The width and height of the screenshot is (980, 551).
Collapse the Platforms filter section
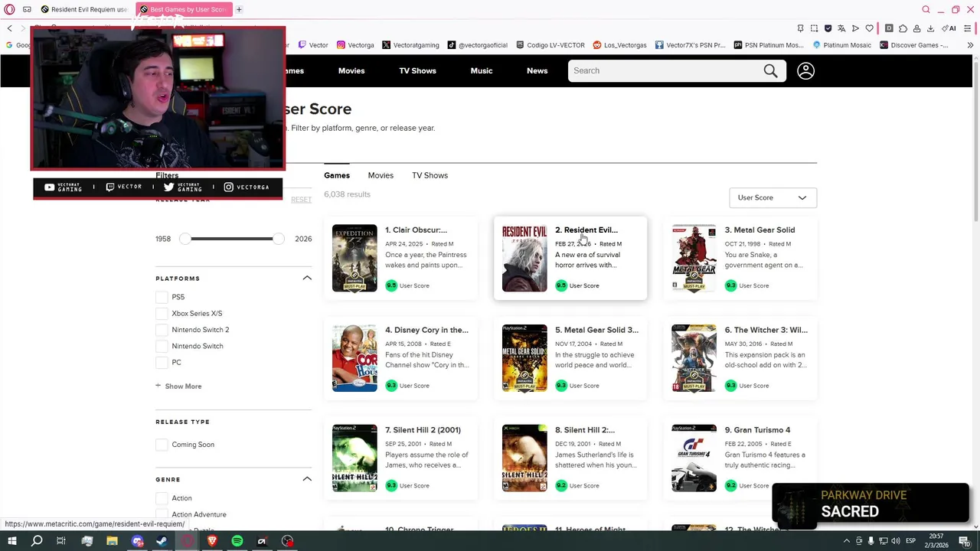(x=307, y=278)
